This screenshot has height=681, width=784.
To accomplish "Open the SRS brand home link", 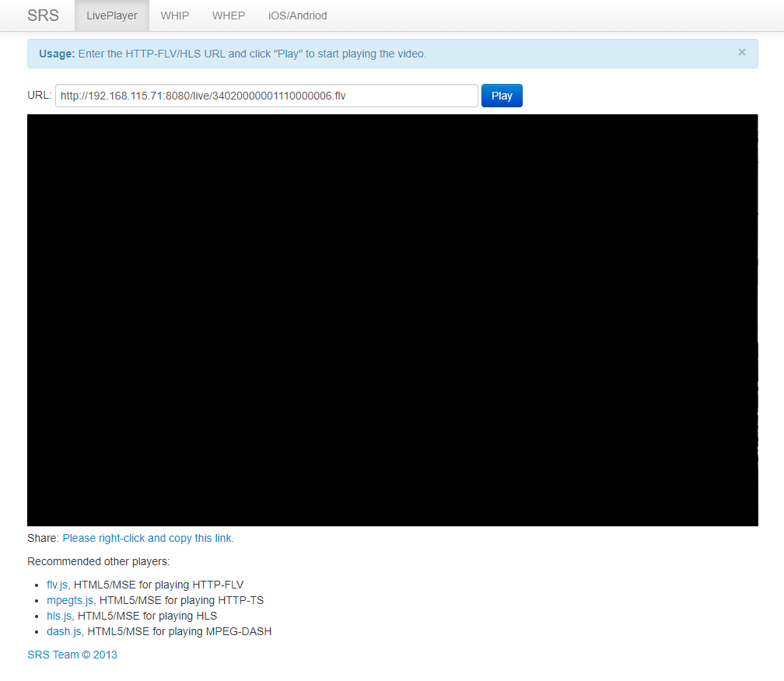I will point(43,16).
